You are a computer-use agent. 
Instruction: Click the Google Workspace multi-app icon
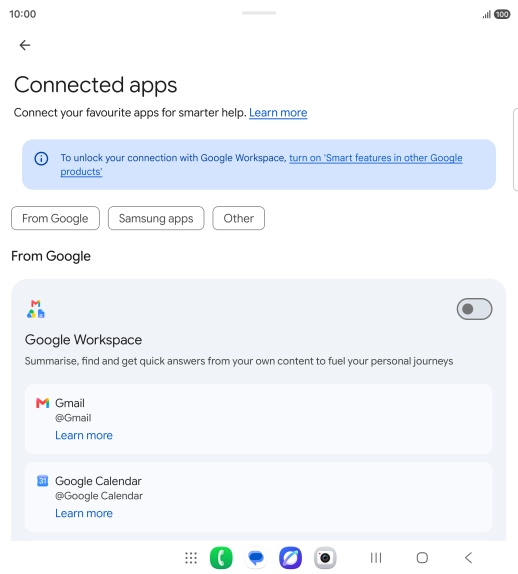pyautogui.click(x=36, y=309)
